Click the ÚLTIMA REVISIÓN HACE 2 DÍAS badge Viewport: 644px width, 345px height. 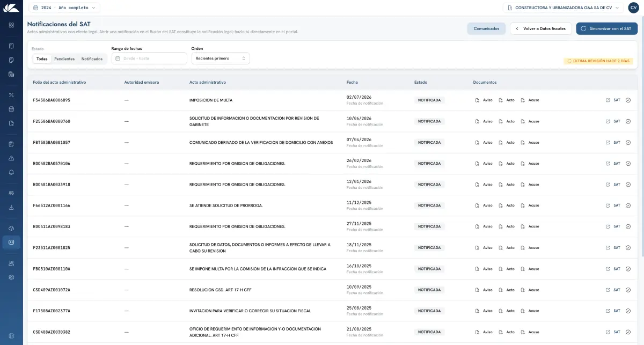(x=598, y=61)
